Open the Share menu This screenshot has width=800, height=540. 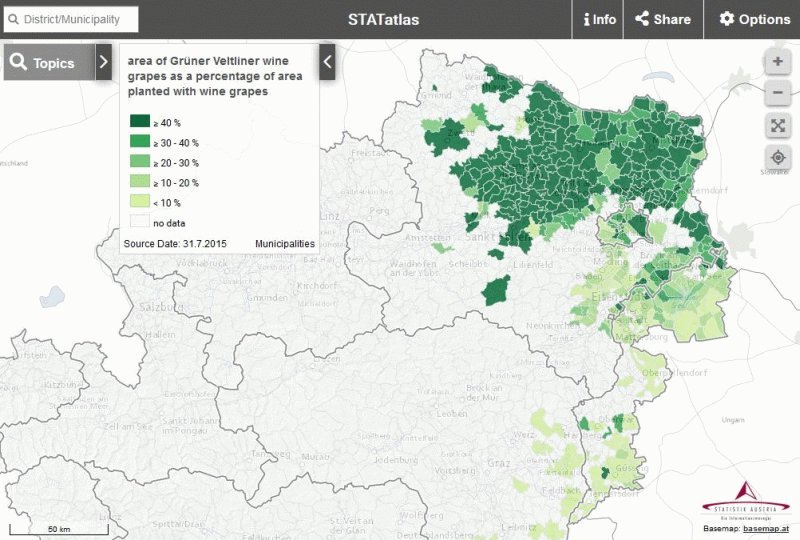tap(663, 19)
